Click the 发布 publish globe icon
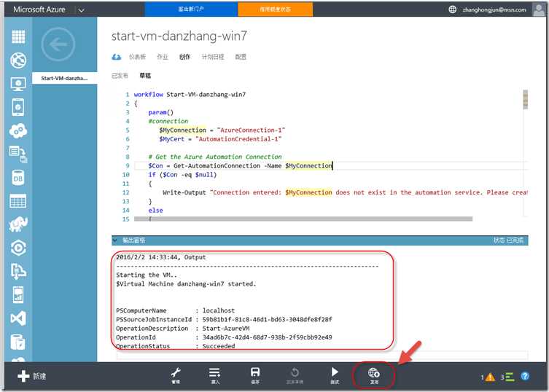The width and height of the screenshot is (549, 392). (x=374, y=375)
